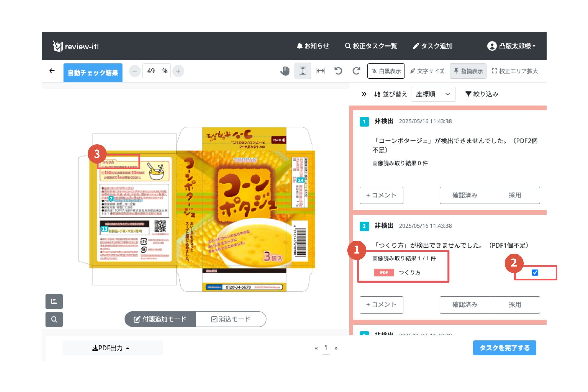This screenshot has height=392, width=588.
Task: Go to next page »
Action: (336, 348)
